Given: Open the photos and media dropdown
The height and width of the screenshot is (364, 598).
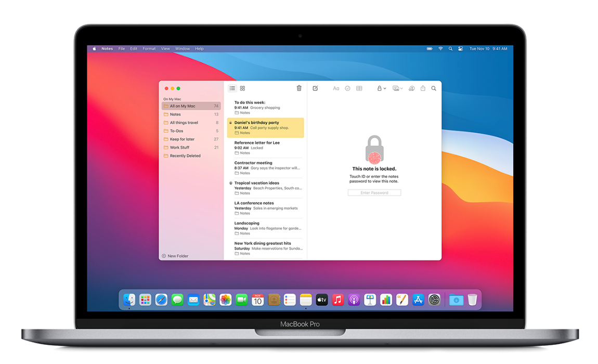Looking at the screenshot, I should coord(397,88).
